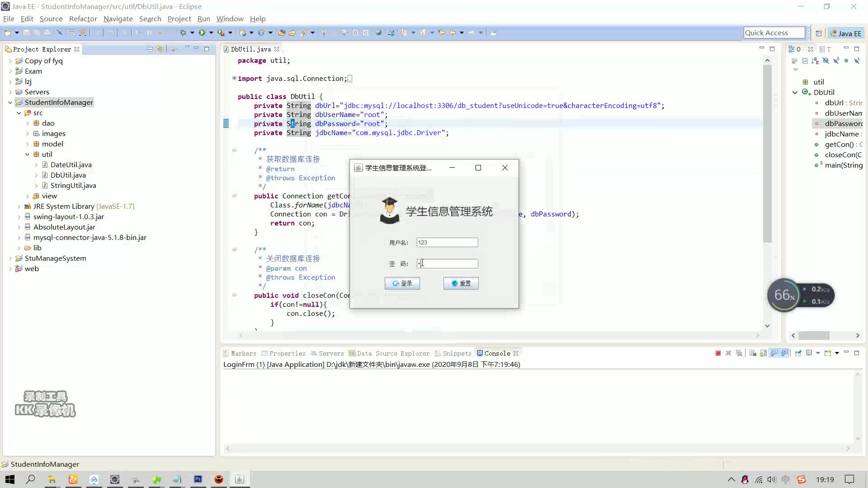Toggle Show Console When Standard Out Changes

coord(774,353)
